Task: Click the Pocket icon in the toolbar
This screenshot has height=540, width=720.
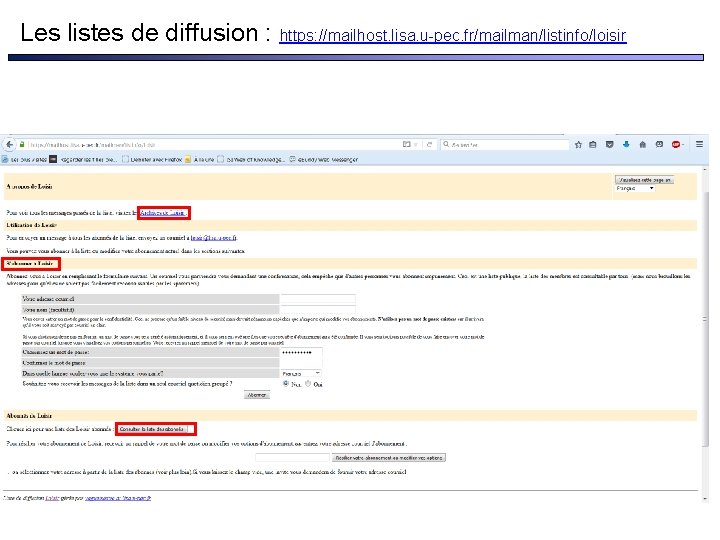Action: (x=609, y=145)
